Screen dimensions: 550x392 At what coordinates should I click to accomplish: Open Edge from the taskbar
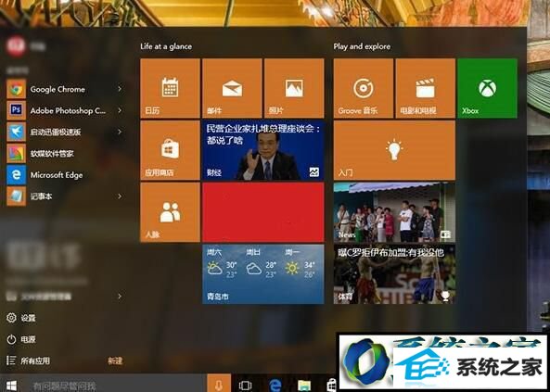point(275,386)
